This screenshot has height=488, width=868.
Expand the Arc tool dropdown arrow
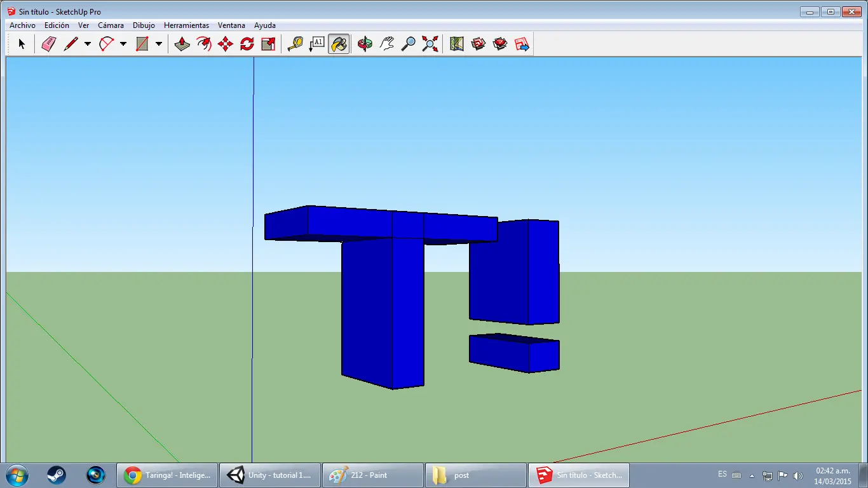pyautogui.click(x=123, y=44)
